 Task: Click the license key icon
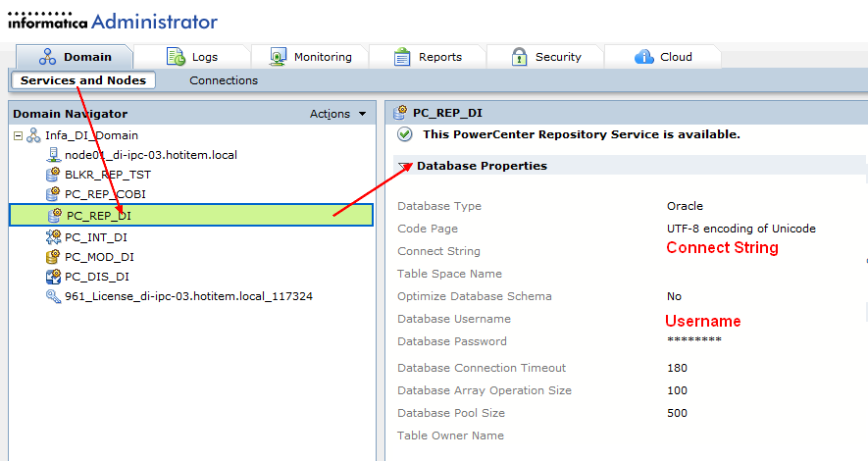pyautogui.click(x=54, y=296)
